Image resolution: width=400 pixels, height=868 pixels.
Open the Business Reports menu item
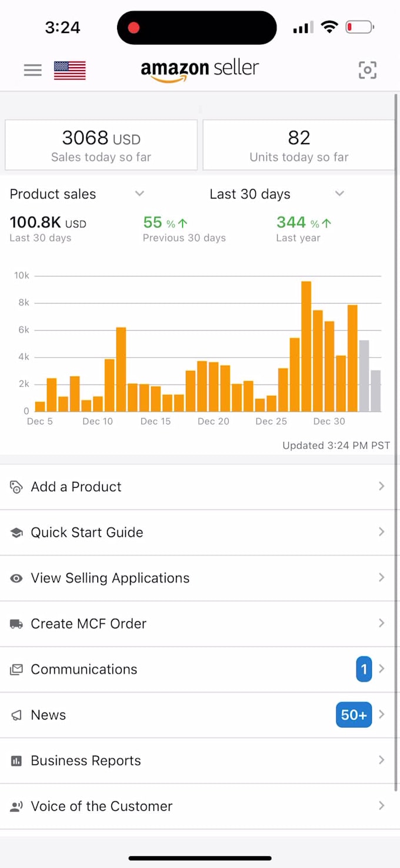(x=86, y=760)
